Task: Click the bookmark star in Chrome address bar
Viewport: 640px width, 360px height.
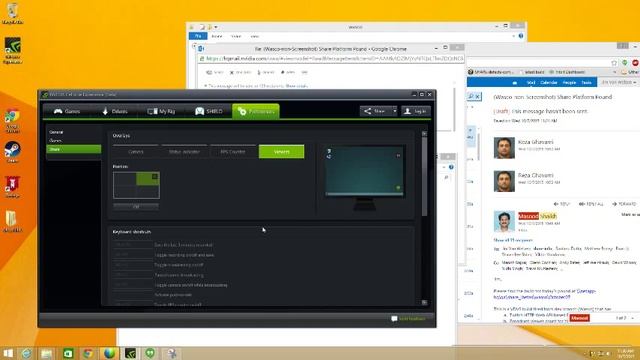Action: click(614, 63)
